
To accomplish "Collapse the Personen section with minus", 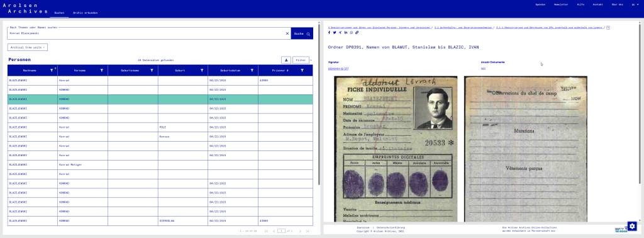I will [x=311, y=60].
